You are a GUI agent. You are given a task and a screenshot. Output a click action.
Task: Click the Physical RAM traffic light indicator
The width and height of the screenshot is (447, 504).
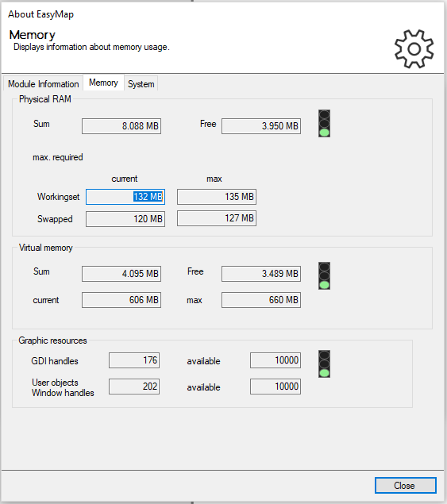(x=324, y=124)
